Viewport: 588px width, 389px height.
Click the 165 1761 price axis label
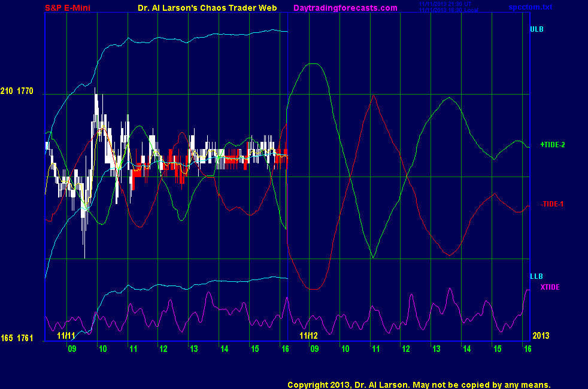click(x=17, y=338)
